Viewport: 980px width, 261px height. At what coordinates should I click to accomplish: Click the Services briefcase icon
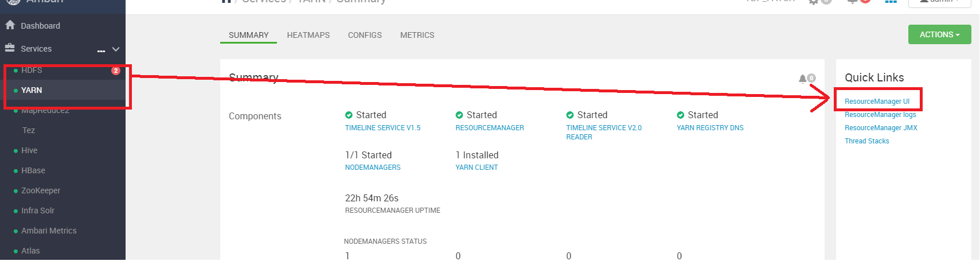10,48
